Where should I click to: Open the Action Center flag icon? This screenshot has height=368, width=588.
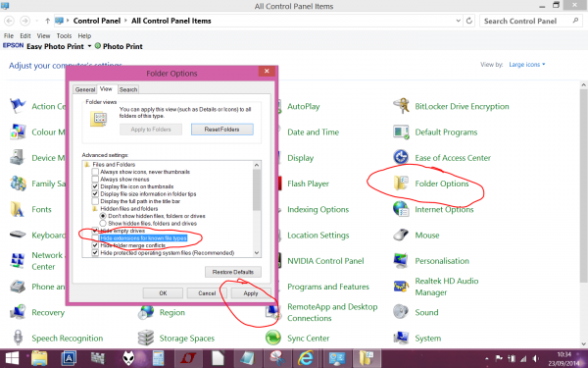[x=18, y=106]
